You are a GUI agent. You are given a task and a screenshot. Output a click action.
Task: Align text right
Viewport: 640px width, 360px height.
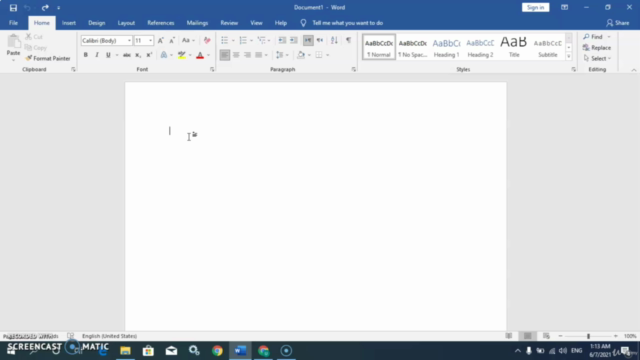click(x=247, y=55)
